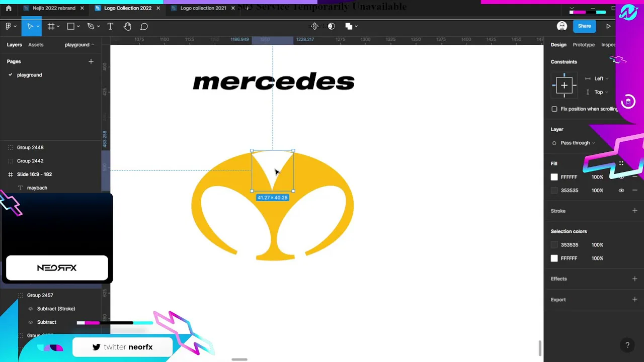644x362 pixels.
Task: Switch to Nejib 2022 rebrand tab
Action: [x=54, y=8]
